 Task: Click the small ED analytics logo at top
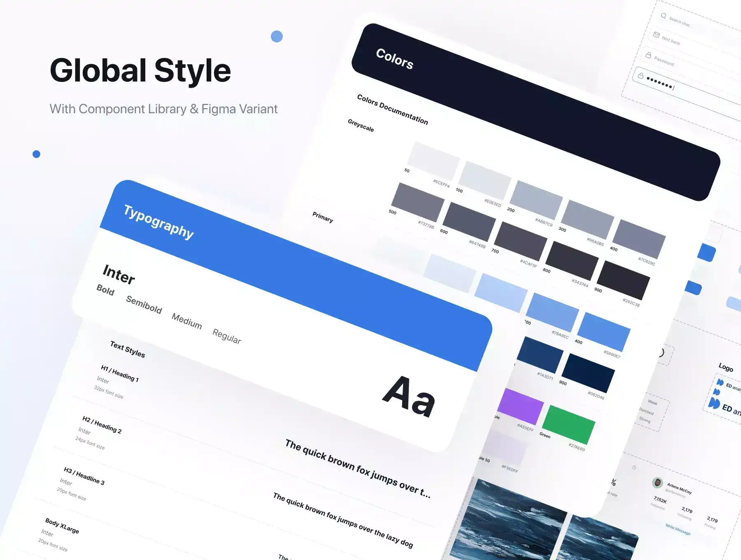coord(720,383)
